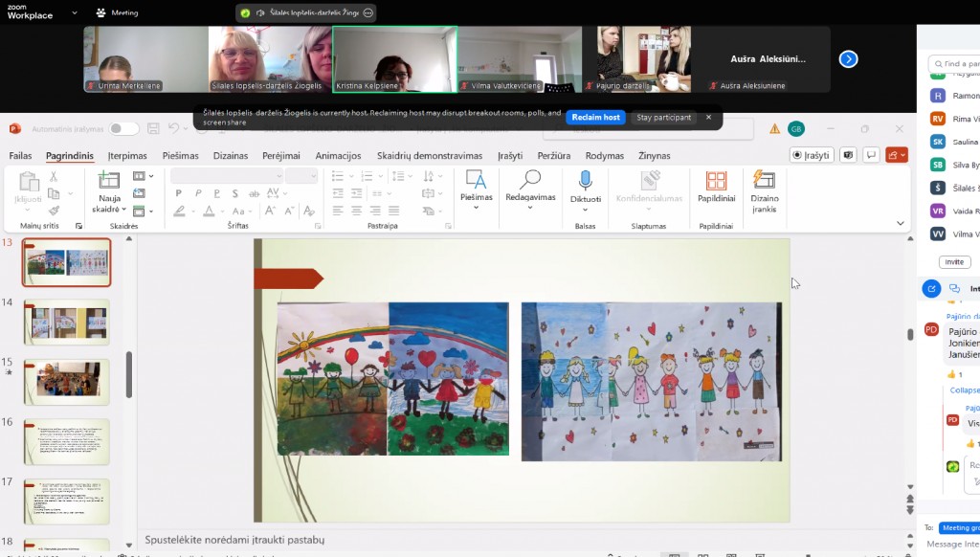The height and width of the screenshot is (557, 980).
Task: Open the Animacijos ribbon tab
Action: tap(338, 156)
